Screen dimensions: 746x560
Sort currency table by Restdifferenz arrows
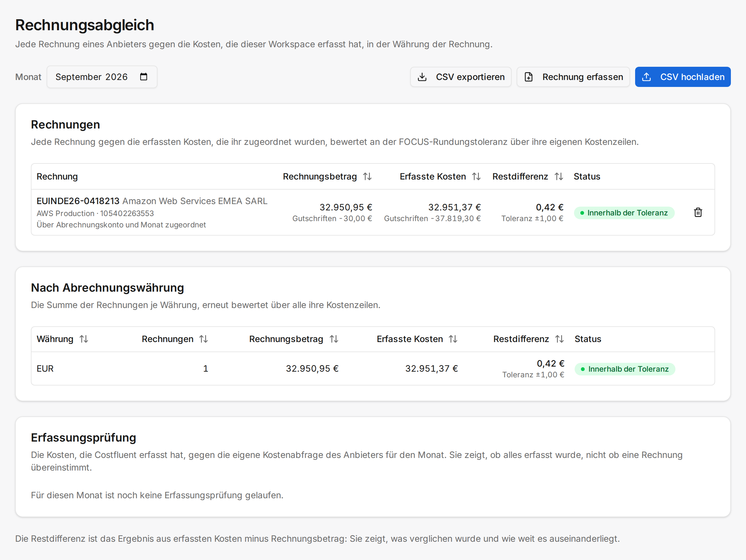click(x=559, y=339)
